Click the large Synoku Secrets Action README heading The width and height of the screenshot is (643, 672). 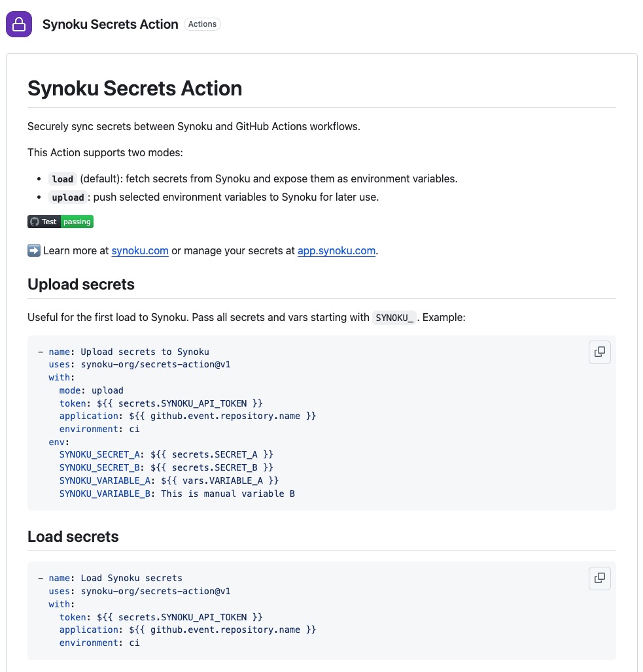coord(135,88)
